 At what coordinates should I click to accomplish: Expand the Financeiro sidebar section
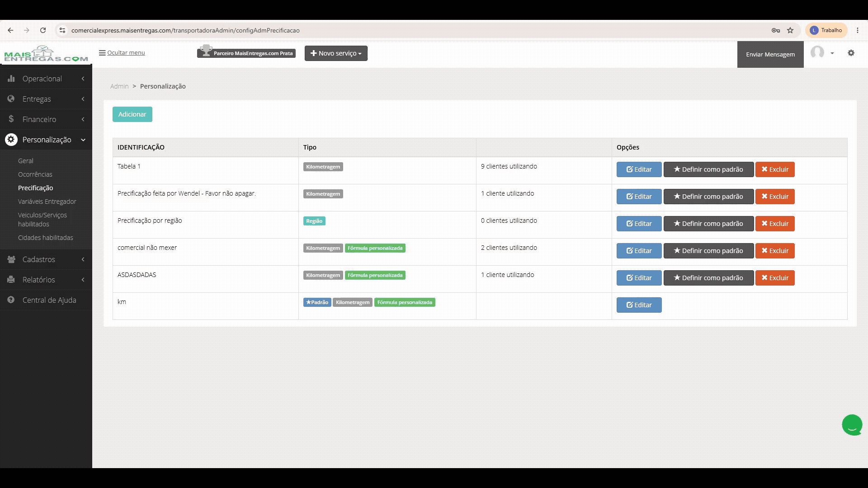[46, 119]
